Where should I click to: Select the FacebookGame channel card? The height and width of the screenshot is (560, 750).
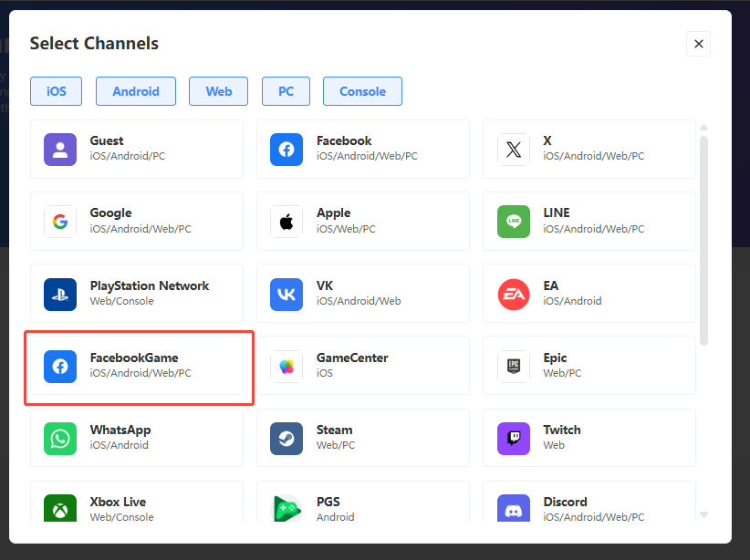(x=138, y=366)
